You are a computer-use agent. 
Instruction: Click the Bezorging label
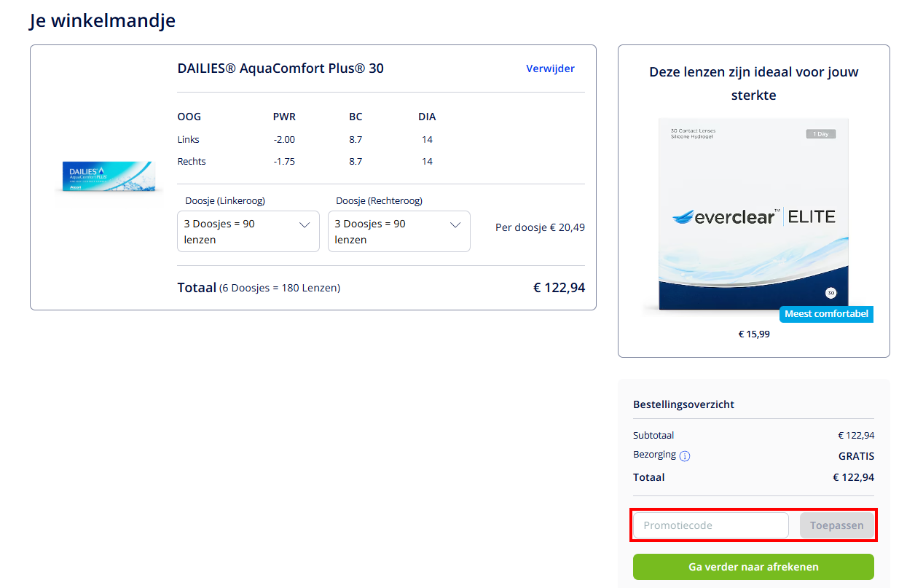point(654,455)
